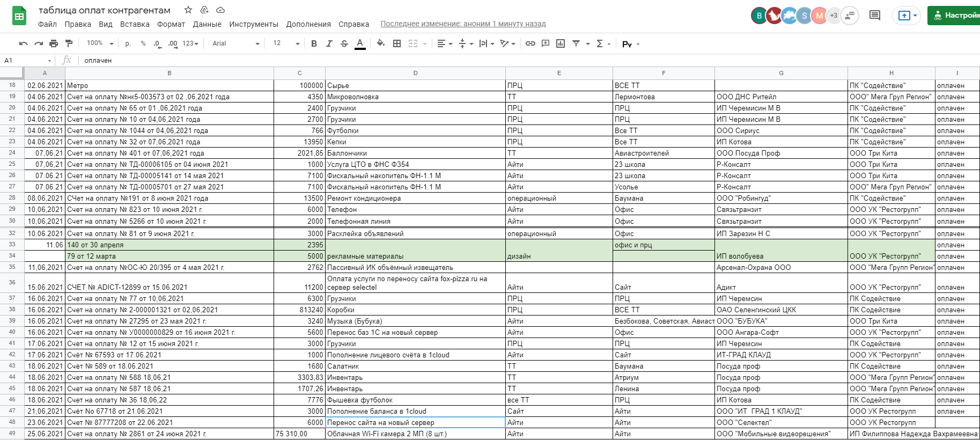The height and width of the screenshot is (440, 980).
Task: Select the cell containing 'Метро'
Action: [x=170, y=85]
